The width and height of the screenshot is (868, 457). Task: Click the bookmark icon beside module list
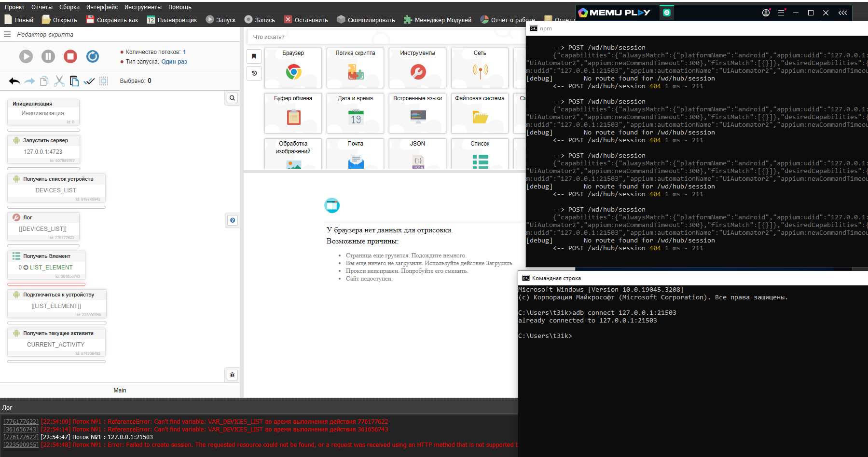tap(254, 56)
